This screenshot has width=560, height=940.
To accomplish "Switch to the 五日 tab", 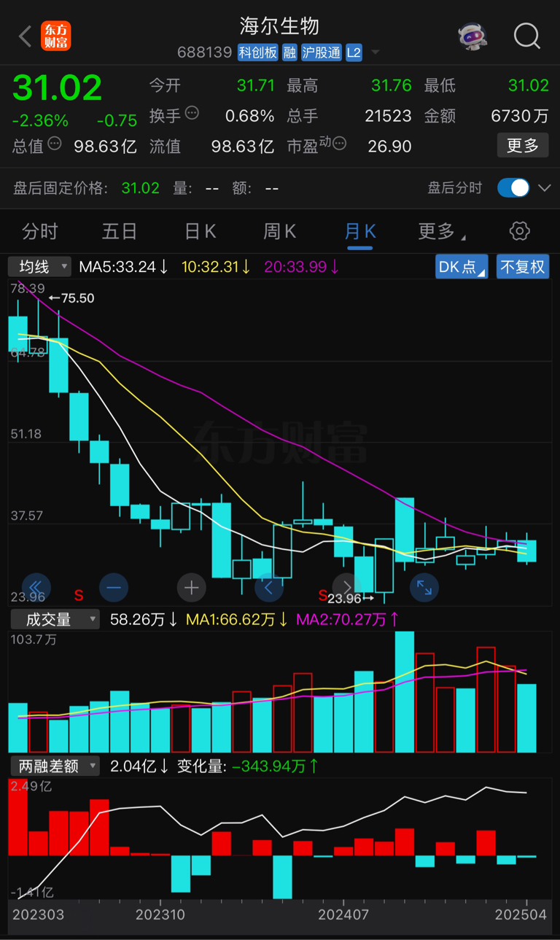I will [120, 232].
